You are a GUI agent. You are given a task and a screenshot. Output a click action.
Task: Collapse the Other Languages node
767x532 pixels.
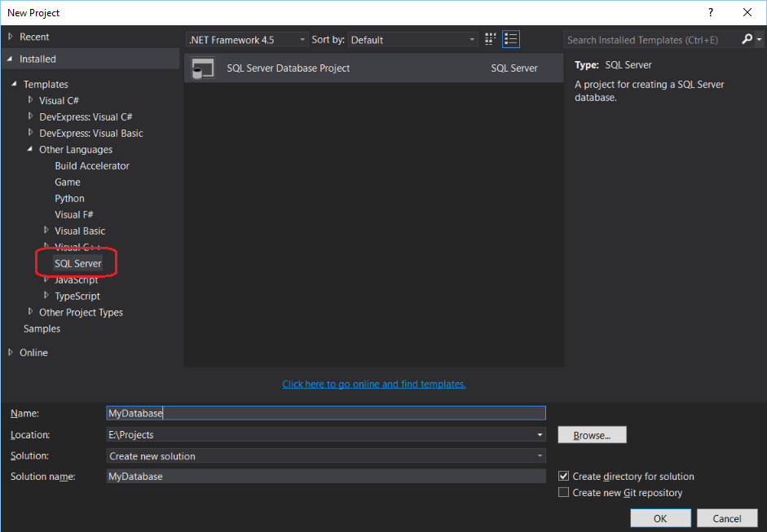(x=31, y=149)
